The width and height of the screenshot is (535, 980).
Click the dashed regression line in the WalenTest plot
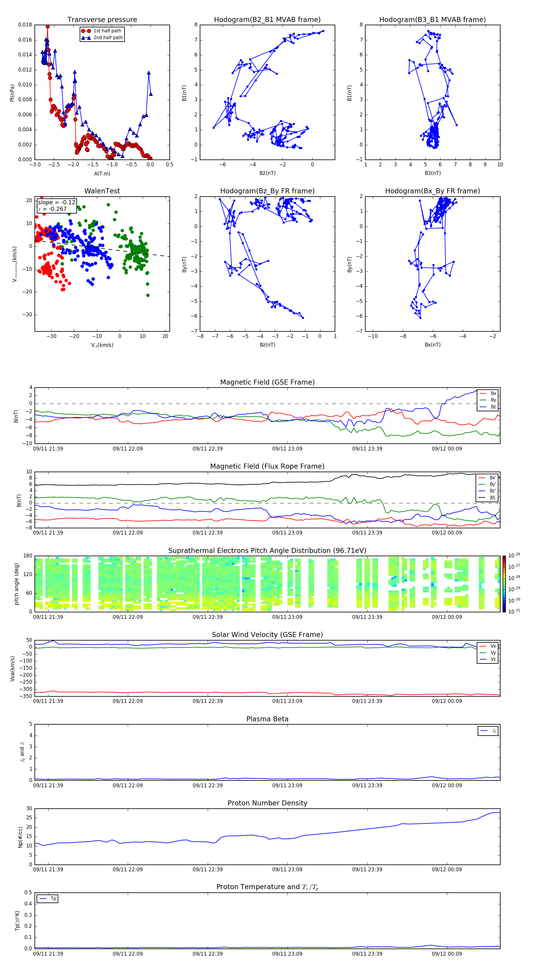(x=102, y=249)
